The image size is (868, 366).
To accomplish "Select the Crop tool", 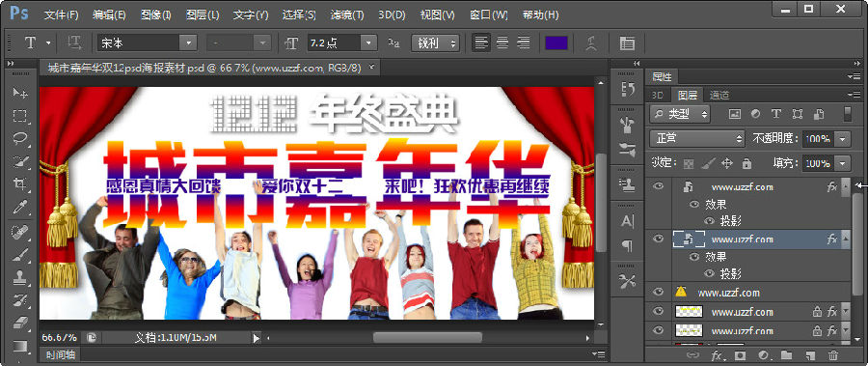I will click(x=20, y=184).
